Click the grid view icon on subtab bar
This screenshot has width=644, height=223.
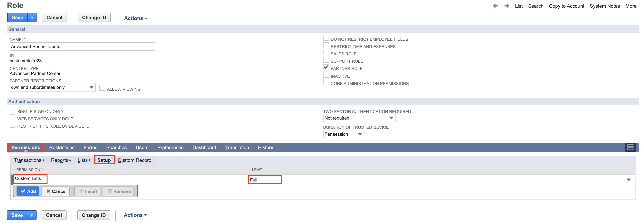pos(631,147)
